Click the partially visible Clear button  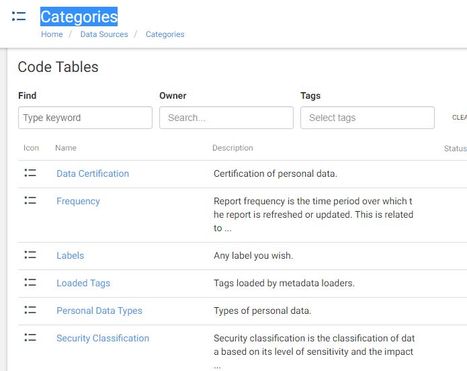coord(460,118)
